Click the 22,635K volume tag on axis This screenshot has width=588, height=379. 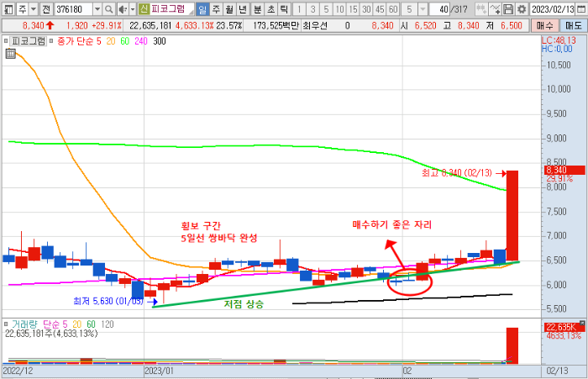[x=564, y=327]
